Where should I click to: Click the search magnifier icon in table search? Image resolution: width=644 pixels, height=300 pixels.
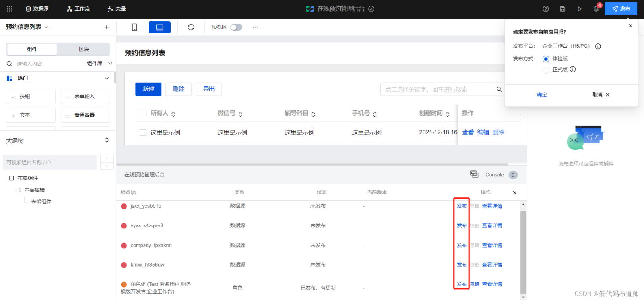[x=499, y=89]
